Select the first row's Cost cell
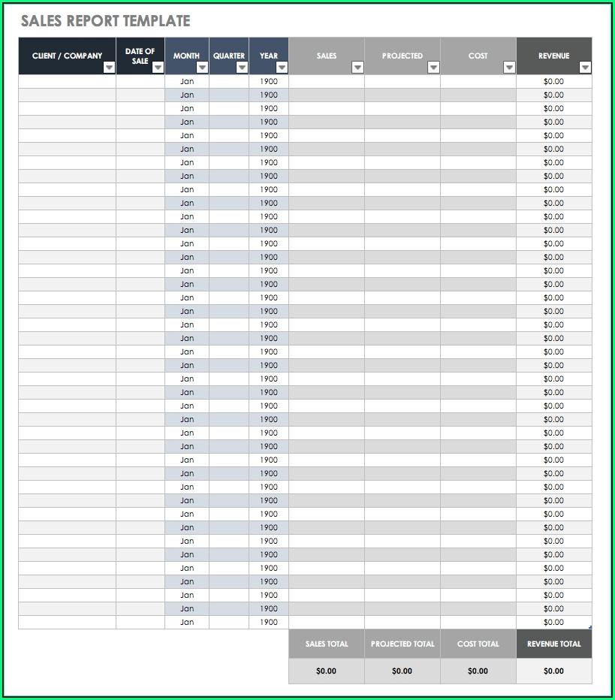615x700 pixels. (x=478, y=81)
